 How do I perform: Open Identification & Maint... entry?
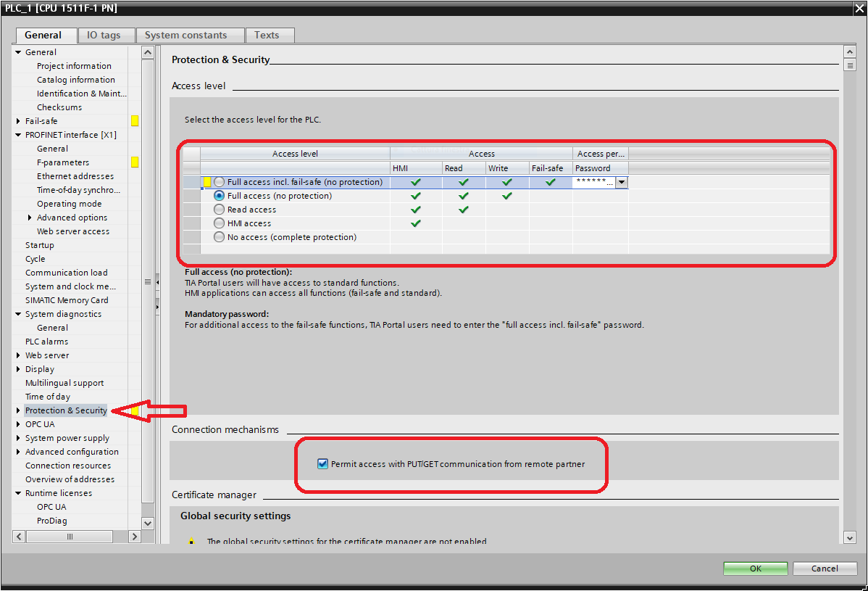[81, 94]
